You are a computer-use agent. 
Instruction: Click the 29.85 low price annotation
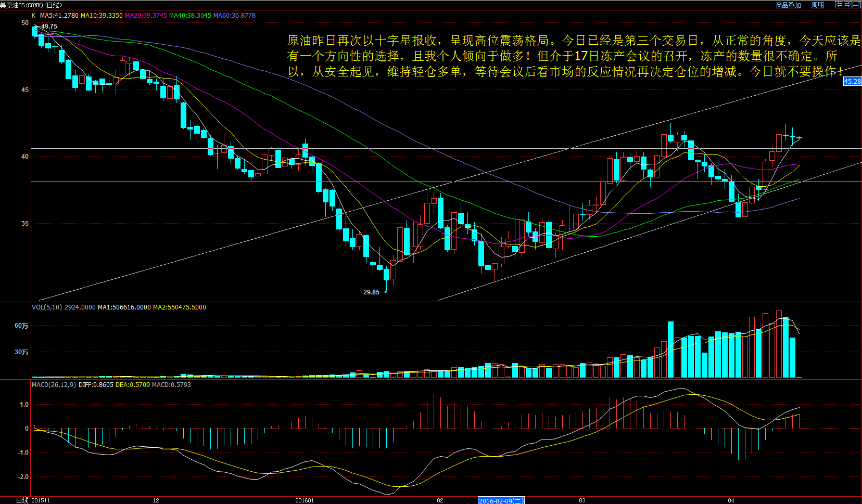pyautogui.click(x=372, y=292)
